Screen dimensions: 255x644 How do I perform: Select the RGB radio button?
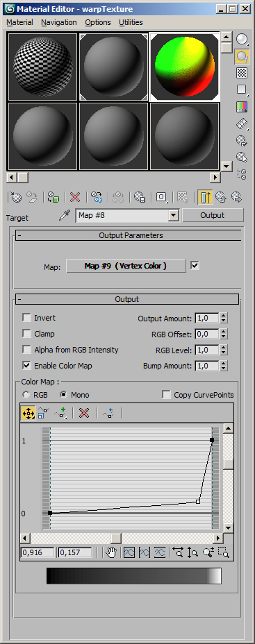coord(26,395)
